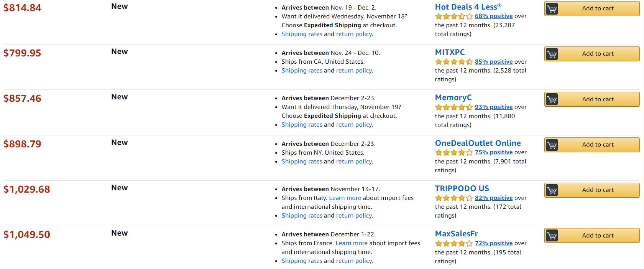The height and width of the screenshot is (269, 644).
Task: Add the $1,029.68 offer to cart
Action: (598, 190)
